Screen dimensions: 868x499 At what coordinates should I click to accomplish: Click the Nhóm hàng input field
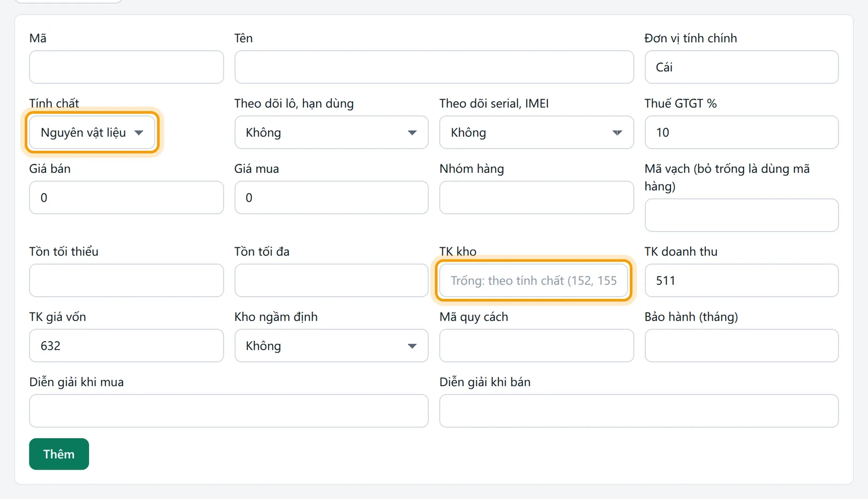[537, 197]
